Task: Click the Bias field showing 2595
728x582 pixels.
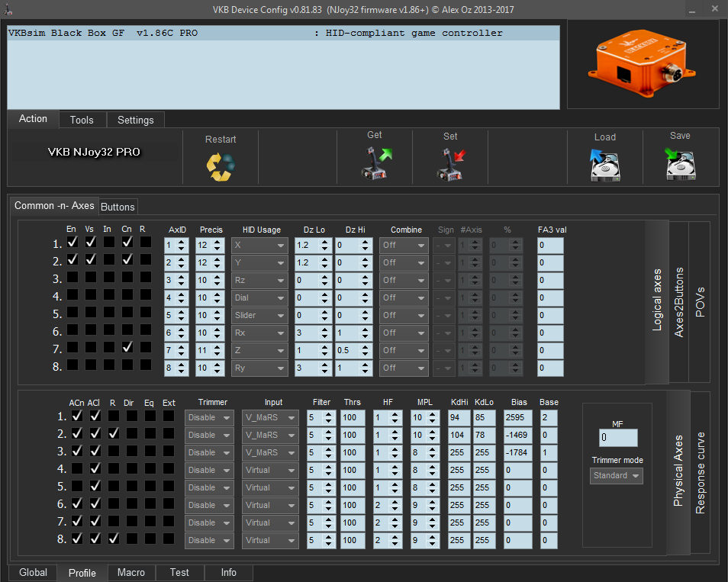Action: point(517,418)
